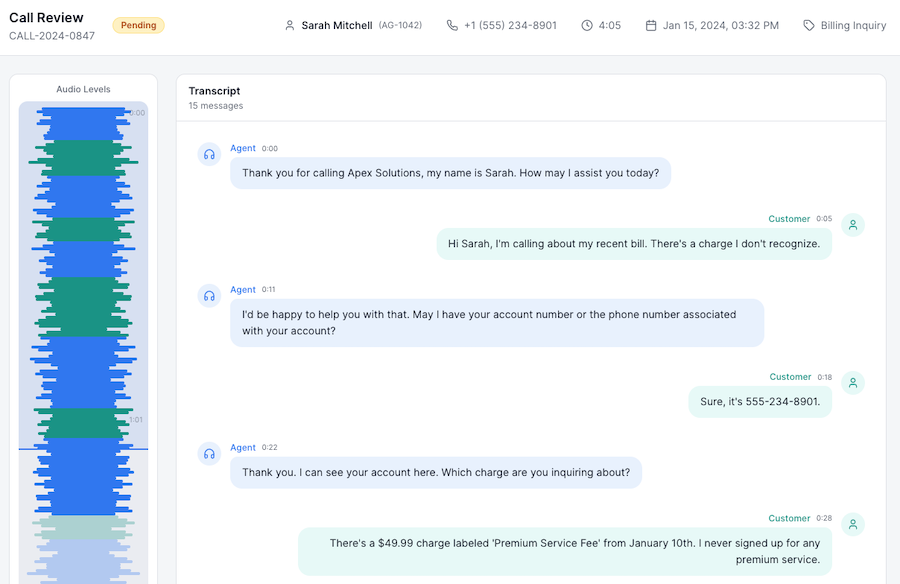Click the person icon beside Sarah Mitchell

[x=290, y=26]
